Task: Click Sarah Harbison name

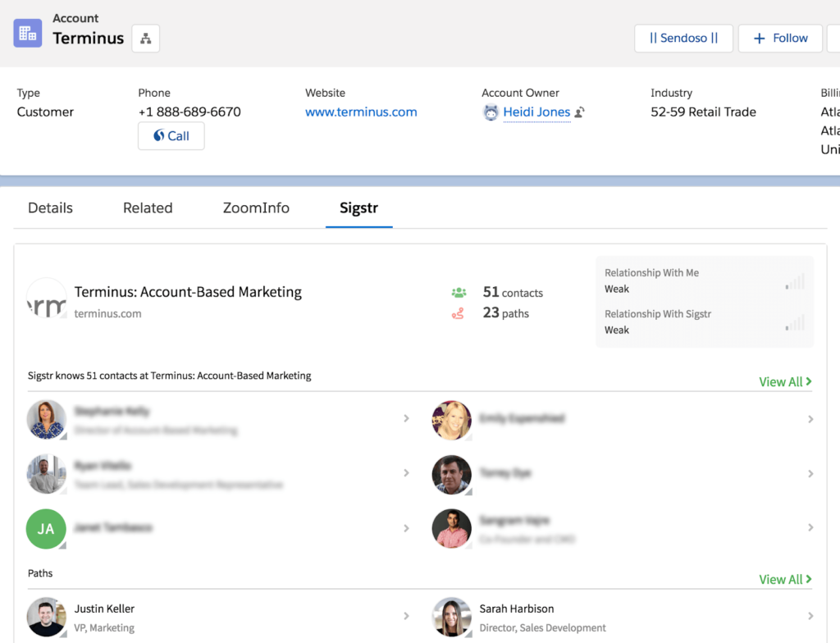Action: [517, 609]
